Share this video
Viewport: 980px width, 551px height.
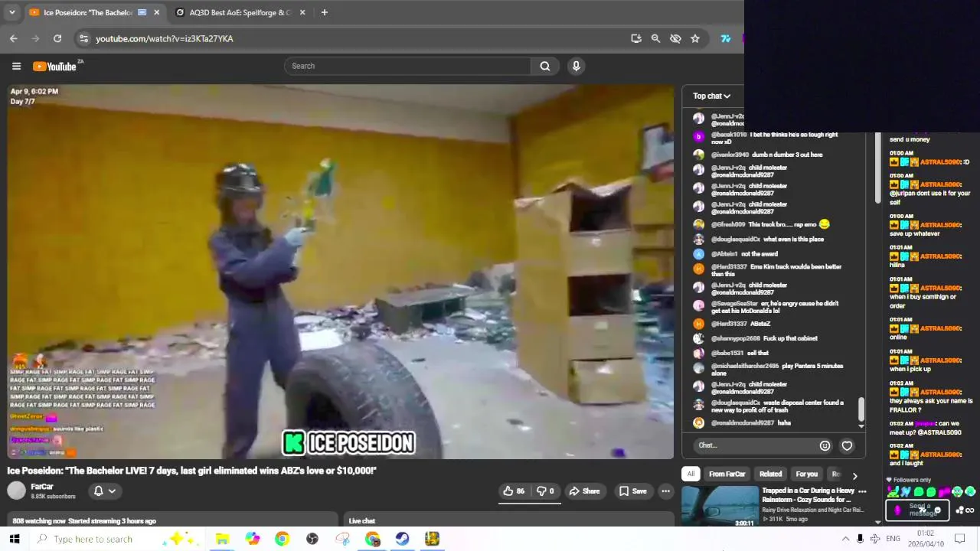pos(584,491)
